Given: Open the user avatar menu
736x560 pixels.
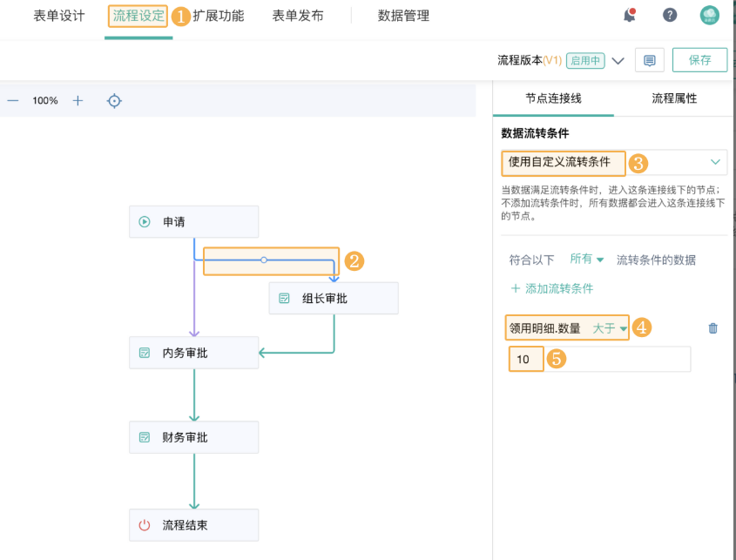Looking at the screenshot, I should 710,15.
